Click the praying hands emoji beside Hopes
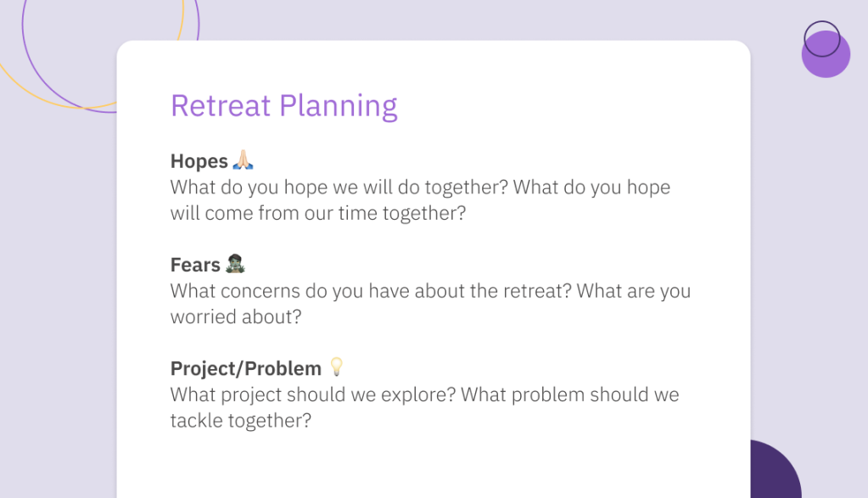868x498 pixels. tap(243, 159)
